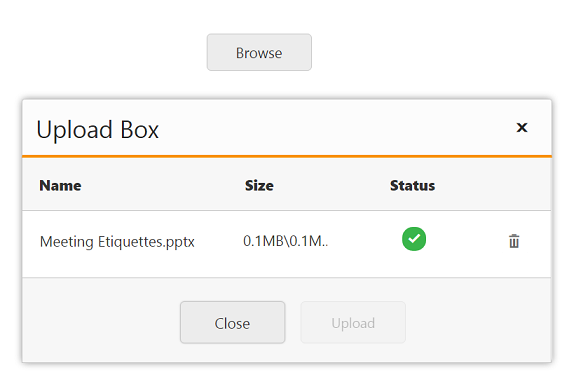Click the greyed-out Upload button
This screenshot has height=384, width=569.
353,322
